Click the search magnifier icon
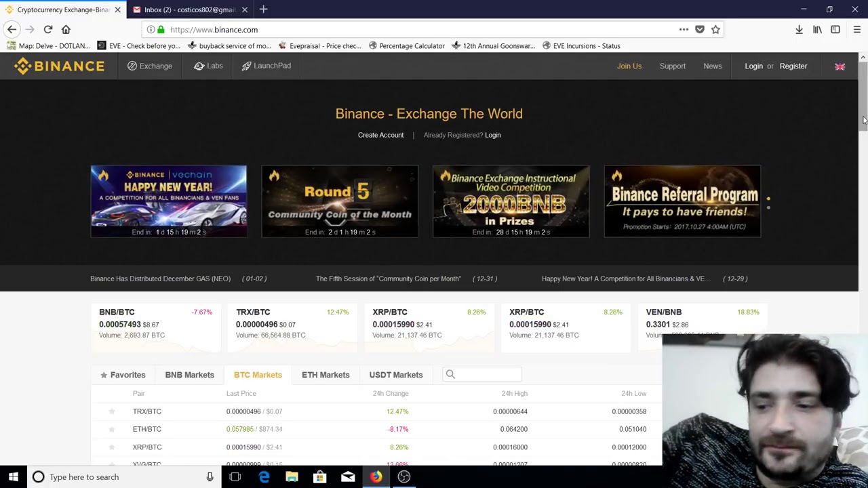 pos(450,374)
